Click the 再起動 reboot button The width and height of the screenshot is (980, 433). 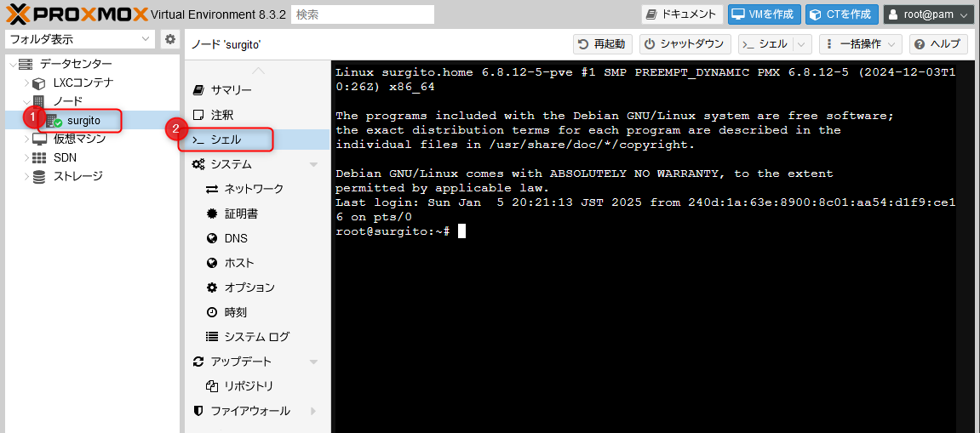603,44
